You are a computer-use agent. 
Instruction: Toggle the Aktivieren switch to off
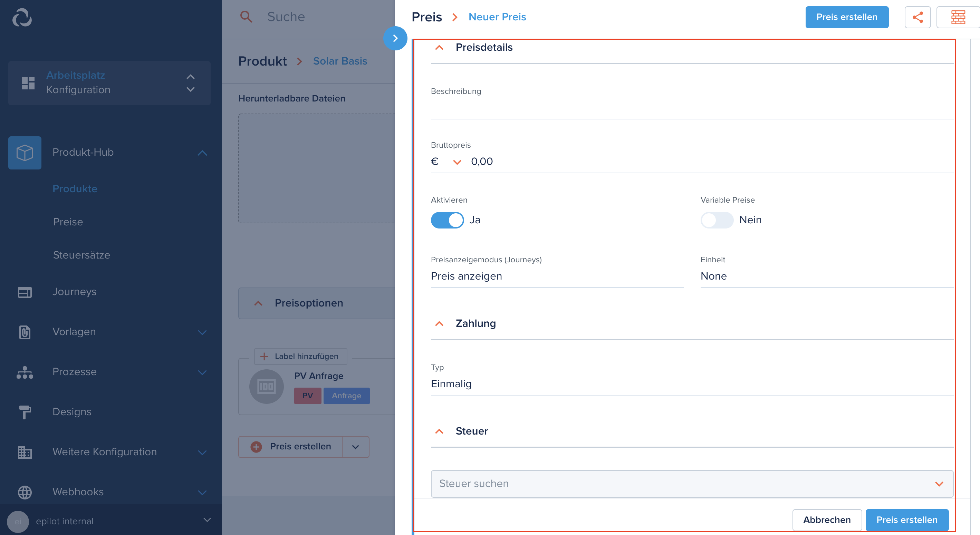pyautogui.click(x=448, y=220)
